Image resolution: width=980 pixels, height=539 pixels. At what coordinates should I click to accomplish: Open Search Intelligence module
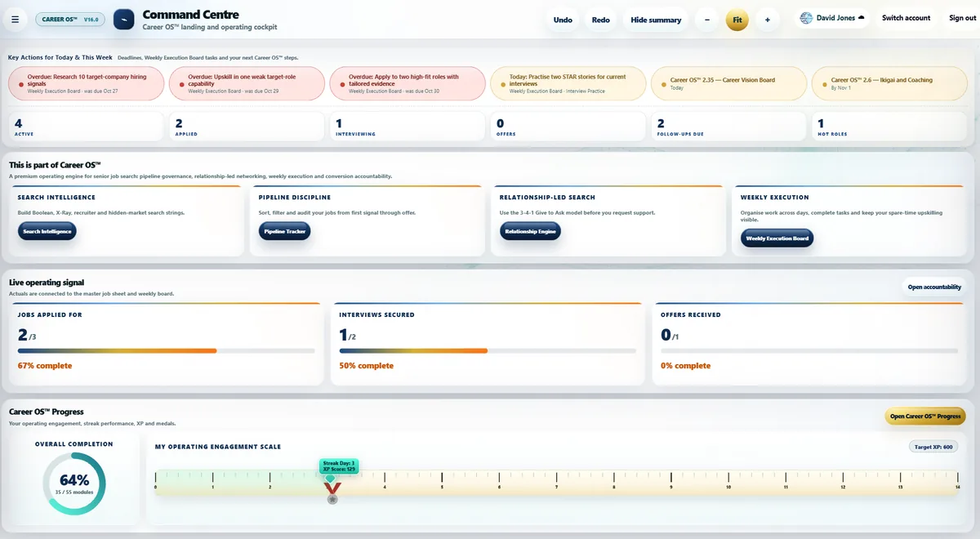(x=47, y=231)
